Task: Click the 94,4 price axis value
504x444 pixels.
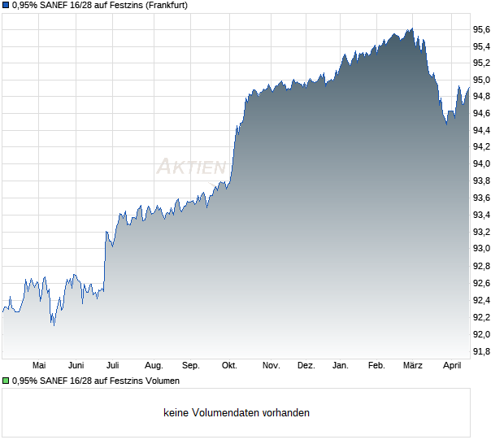Action: click(x=481, y=130)
